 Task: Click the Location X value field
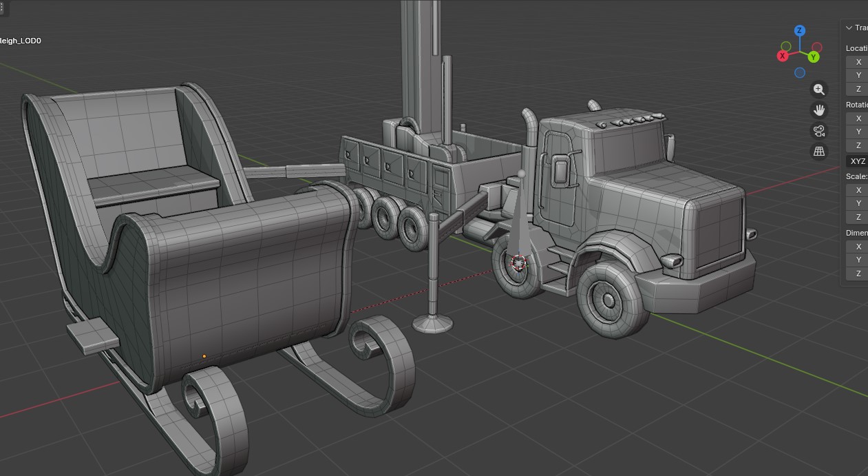860,61
